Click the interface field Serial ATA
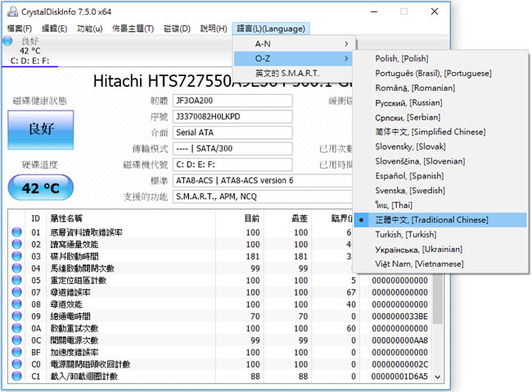 [232, 133]
